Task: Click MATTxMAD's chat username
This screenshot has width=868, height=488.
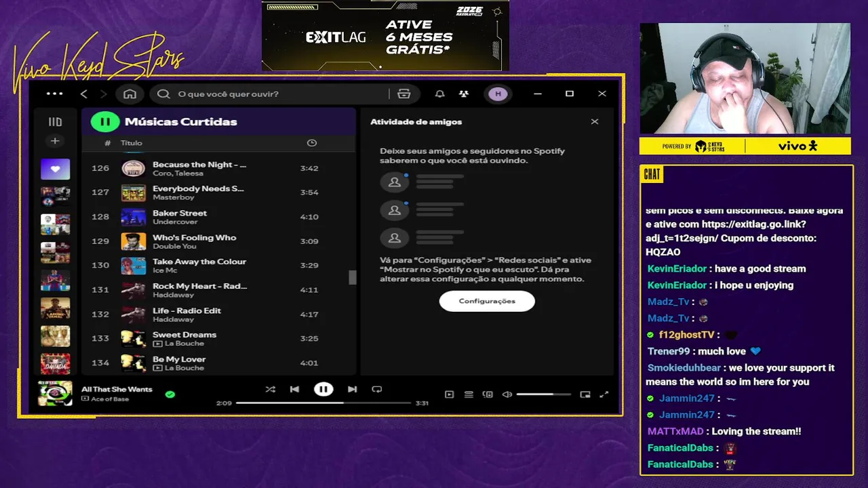Action: click(x=675, y=431)
